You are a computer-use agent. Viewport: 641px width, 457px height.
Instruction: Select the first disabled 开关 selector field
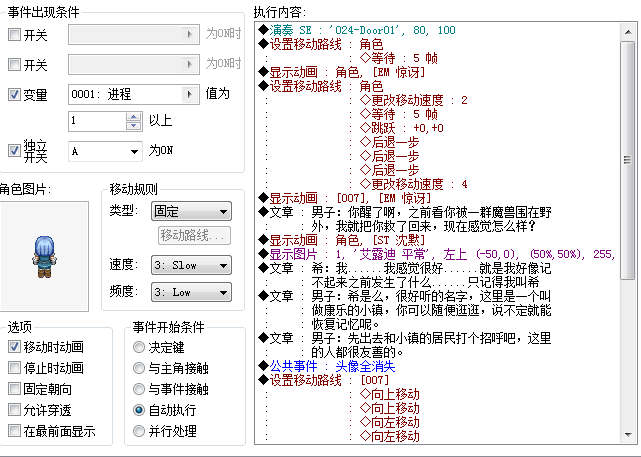(134, 34)
